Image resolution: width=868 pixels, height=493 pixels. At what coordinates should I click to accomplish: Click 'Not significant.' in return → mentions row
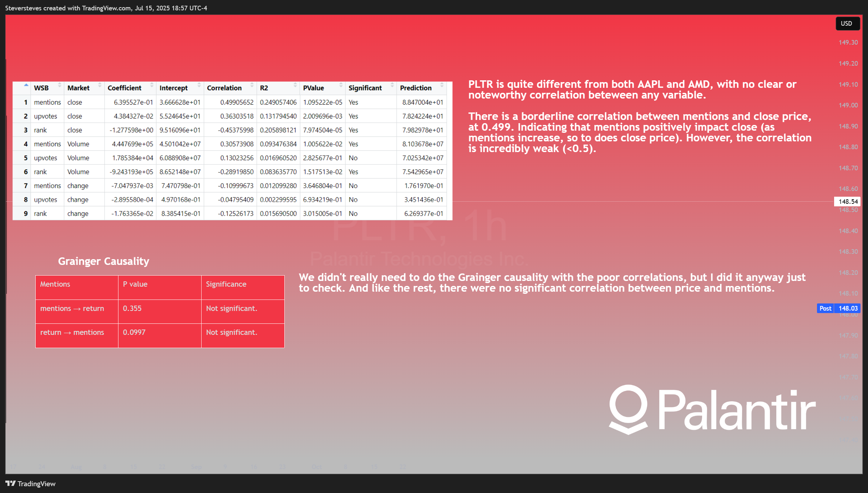tap(243, 336)
